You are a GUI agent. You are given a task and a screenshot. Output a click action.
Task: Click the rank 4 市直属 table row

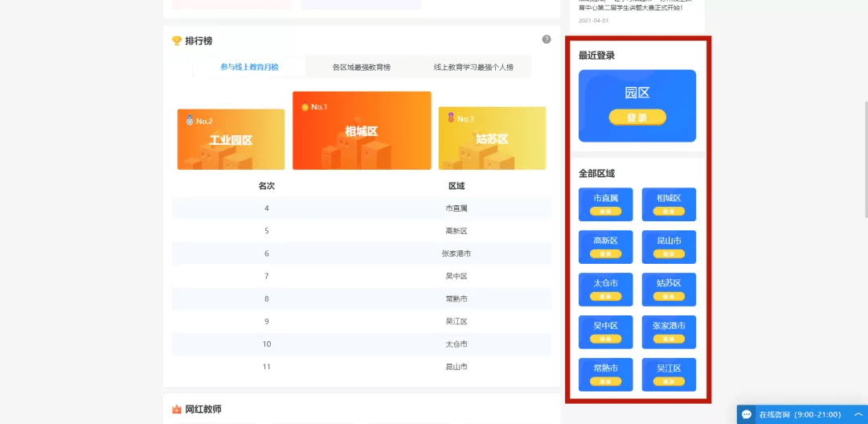[x=361, y=208]
